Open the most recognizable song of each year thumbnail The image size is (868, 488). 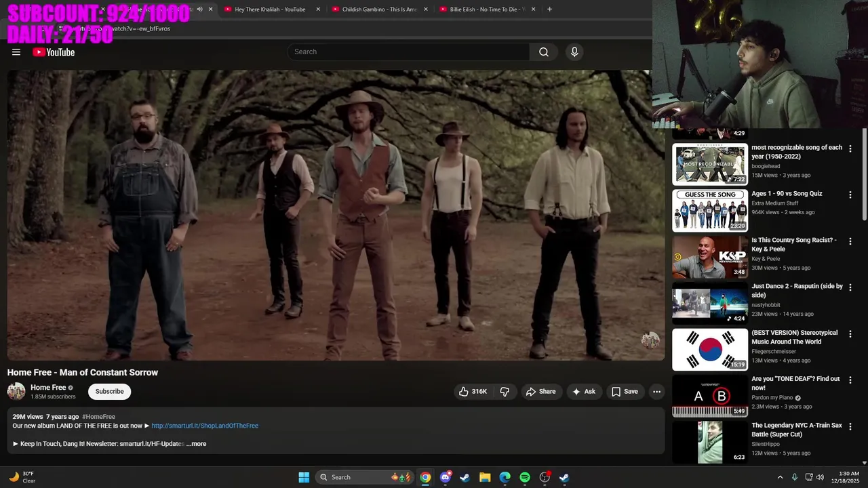coord(710,164)
